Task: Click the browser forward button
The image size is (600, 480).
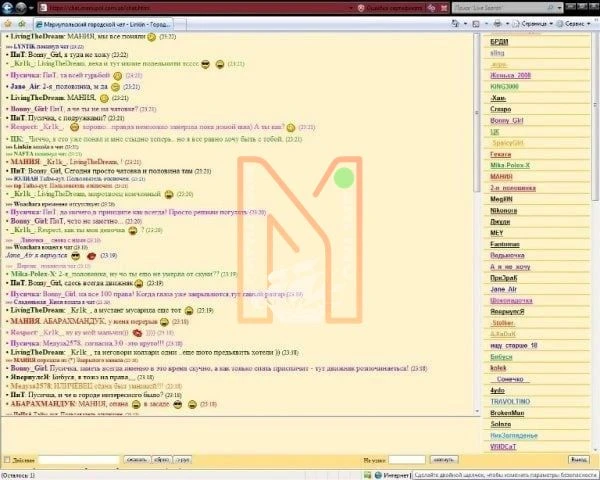Action: (22, 8)
